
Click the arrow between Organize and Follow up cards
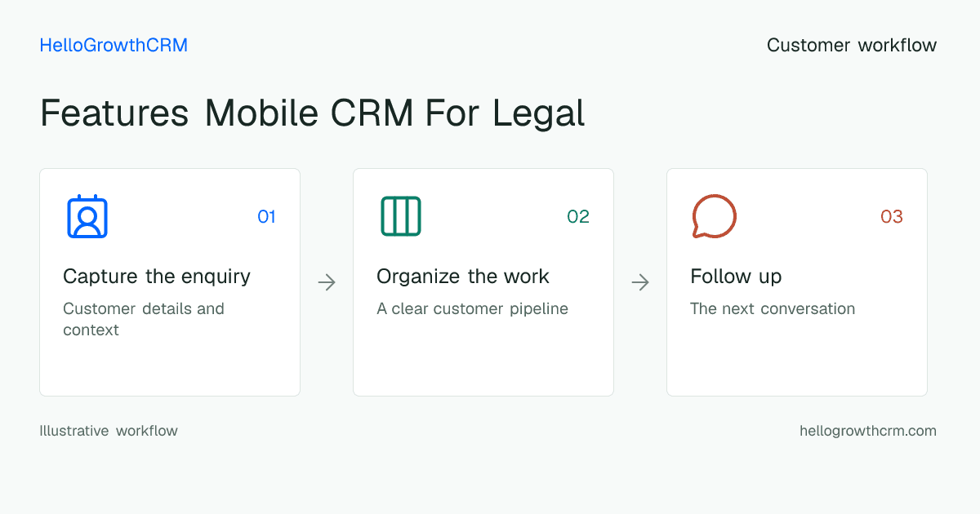pyautogui.click(x=640, y=282)
